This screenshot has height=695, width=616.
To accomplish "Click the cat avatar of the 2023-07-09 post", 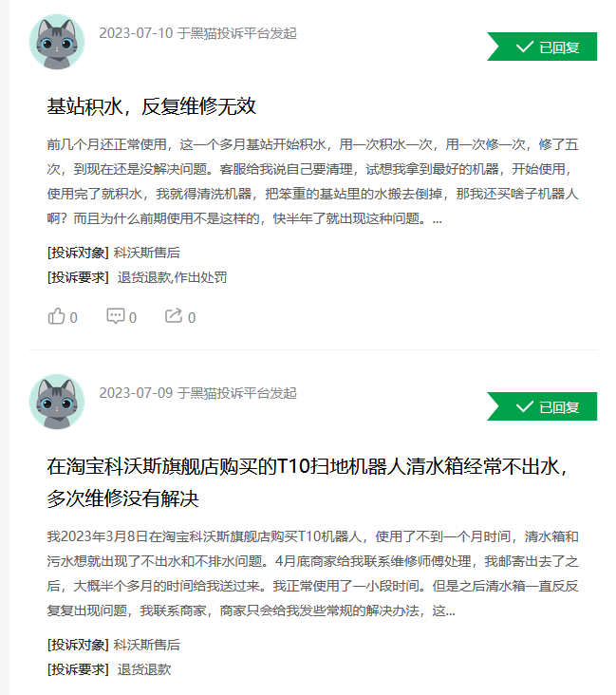I will coord(57,402).
